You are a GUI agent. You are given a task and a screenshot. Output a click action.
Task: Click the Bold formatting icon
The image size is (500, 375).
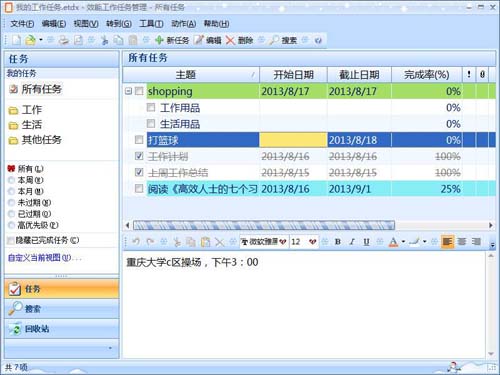(337, 242)
